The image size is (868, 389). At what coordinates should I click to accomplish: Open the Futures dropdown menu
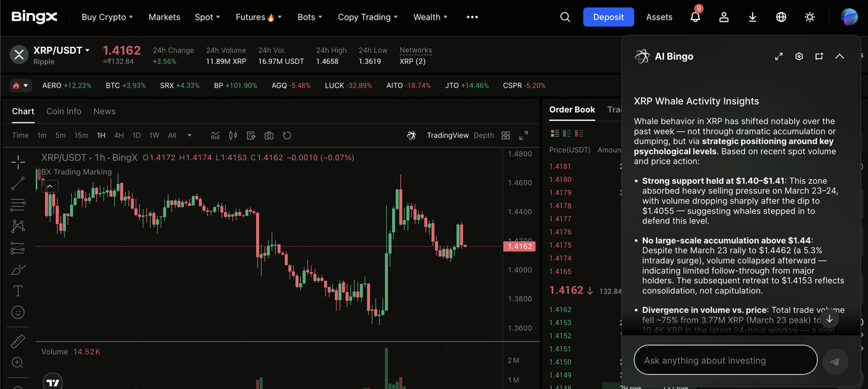[258, 17]
